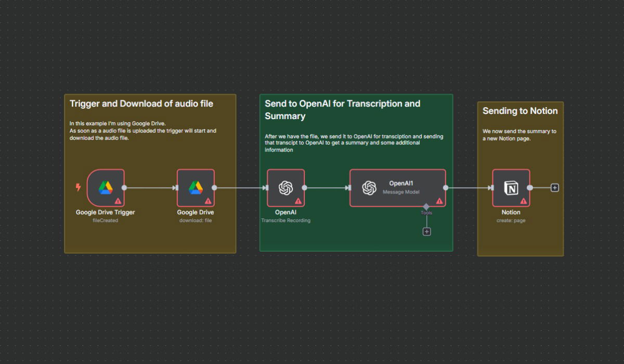This screenshot has height=364, width=624.
Task: Click warning icon on OpenAI1 Message Model node
Action: pyautogui.click(x=439, y=201)
